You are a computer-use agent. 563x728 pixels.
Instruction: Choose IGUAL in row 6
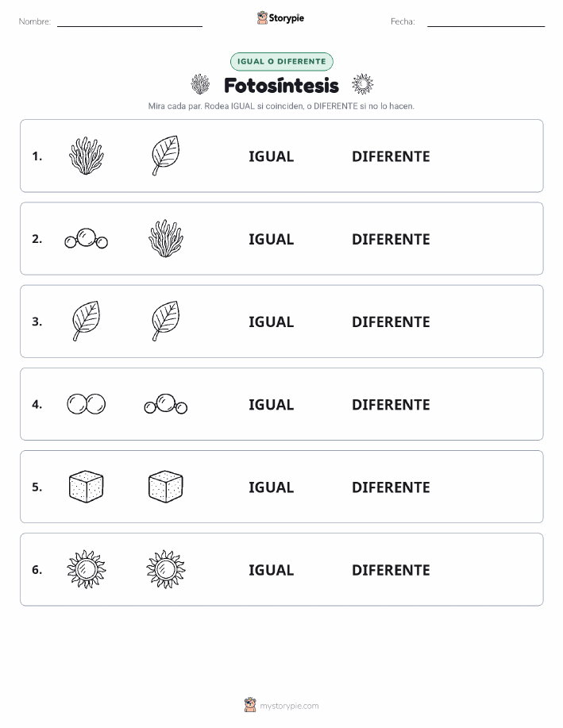click(272, 570)
